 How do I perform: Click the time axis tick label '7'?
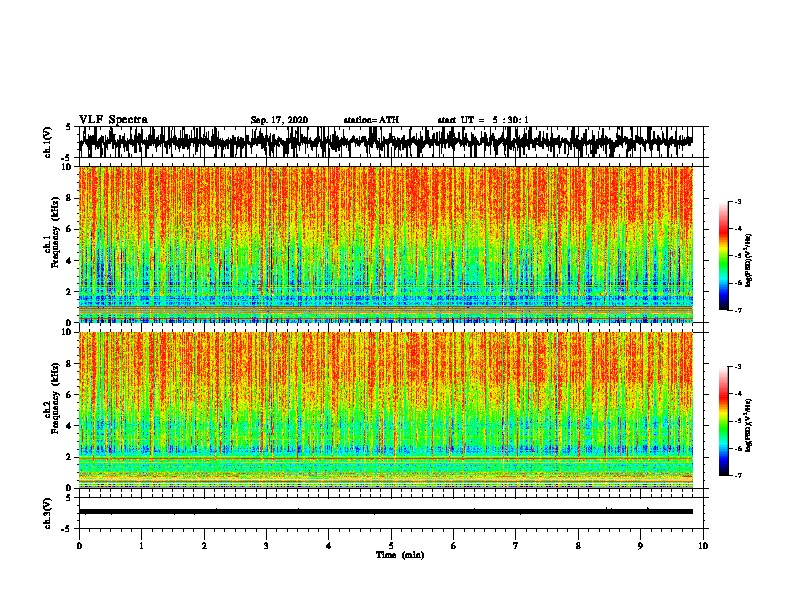(x=516, y=546)
